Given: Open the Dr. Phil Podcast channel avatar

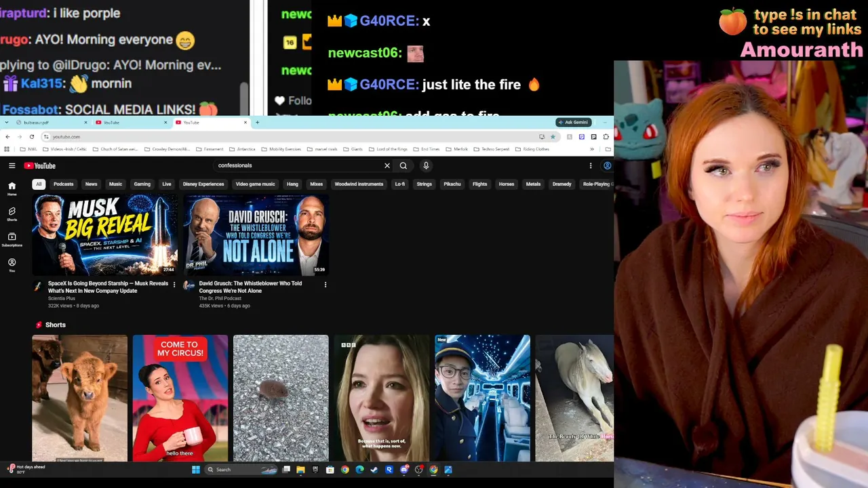Looking at the screenshot, I should pyautogui.click(x=189, y=286).
